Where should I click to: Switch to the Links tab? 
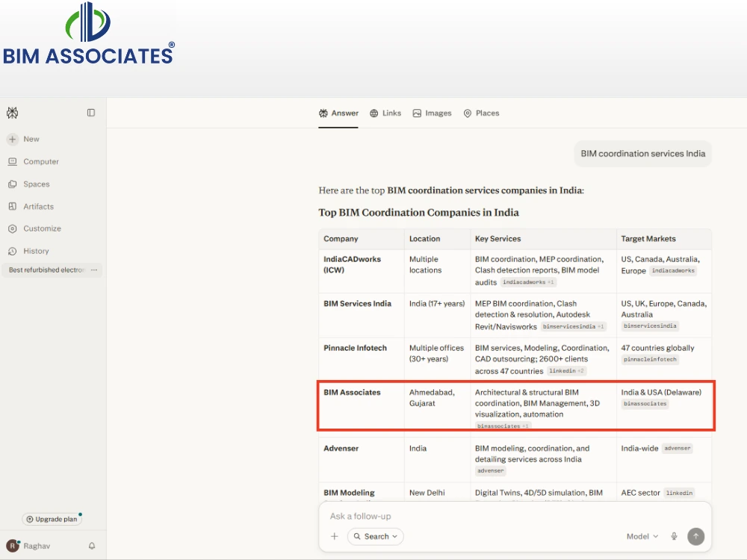click(x=385, y=113)
